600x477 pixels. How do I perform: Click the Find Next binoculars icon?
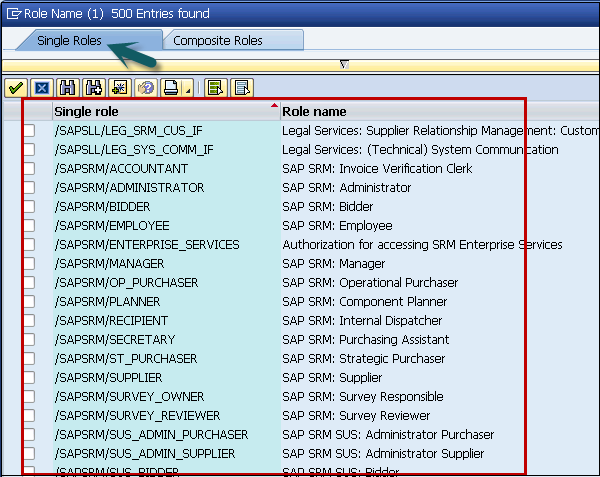pos(94,88)
